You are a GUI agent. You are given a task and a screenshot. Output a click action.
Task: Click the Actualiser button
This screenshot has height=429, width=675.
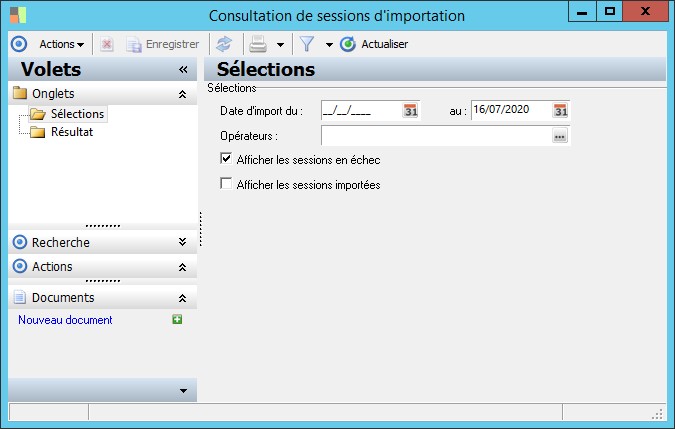[375, 44]
